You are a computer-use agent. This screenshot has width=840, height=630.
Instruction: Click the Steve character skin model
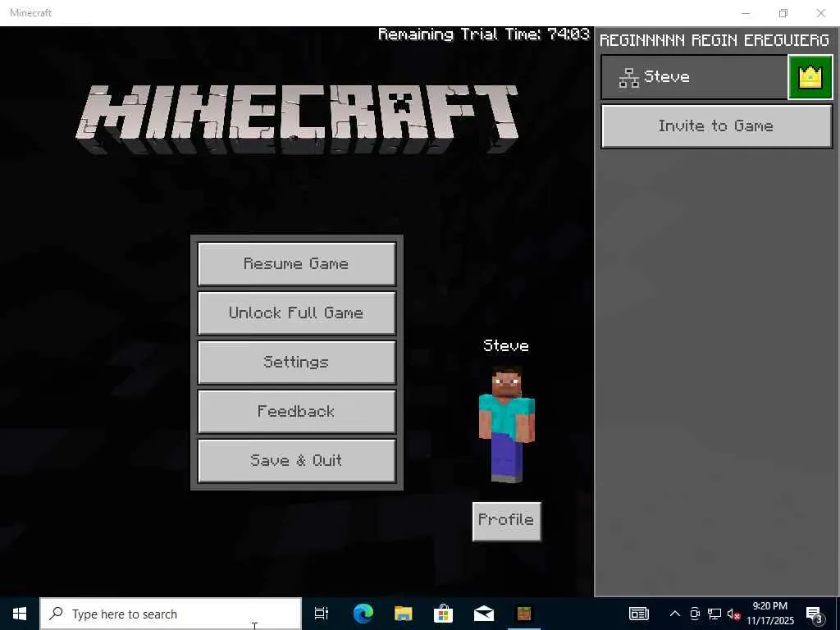tap(507, 424)
